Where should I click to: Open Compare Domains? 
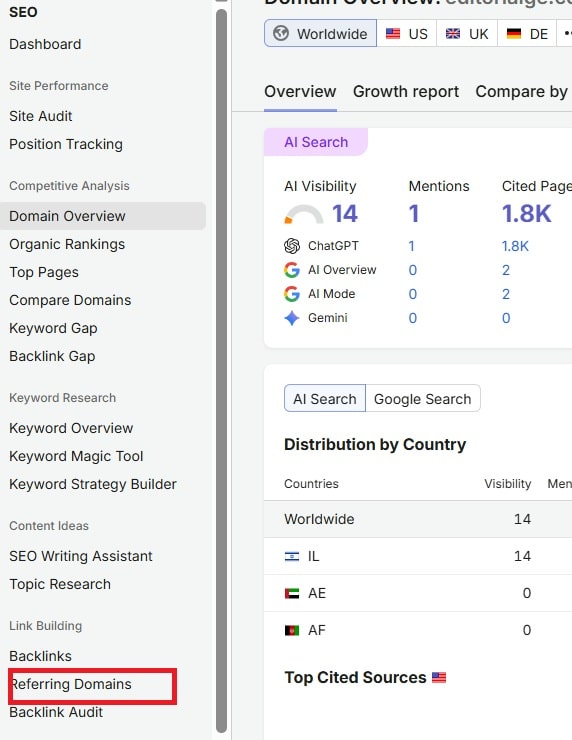70,300
